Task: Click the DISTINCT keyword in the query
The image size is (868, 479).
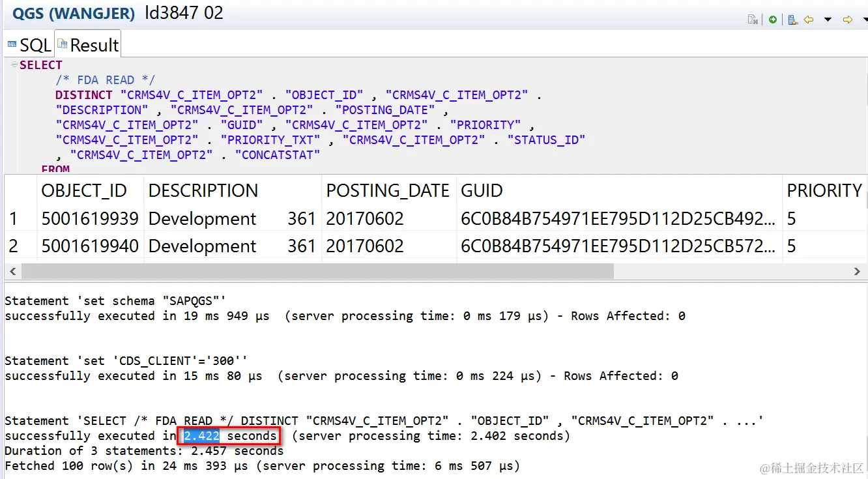Action: (x=83, y=94)
